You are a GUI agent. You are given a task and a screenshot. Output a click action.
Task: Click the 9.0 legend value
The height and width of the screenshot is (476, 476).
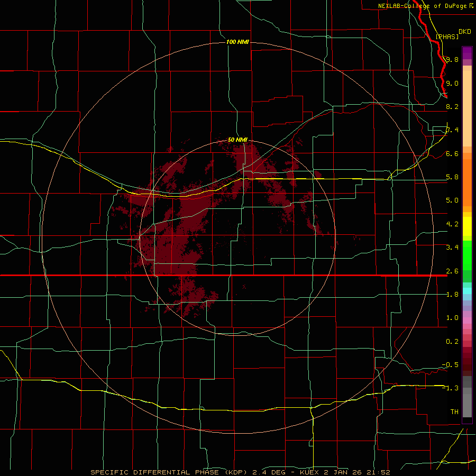coord(452,83)
